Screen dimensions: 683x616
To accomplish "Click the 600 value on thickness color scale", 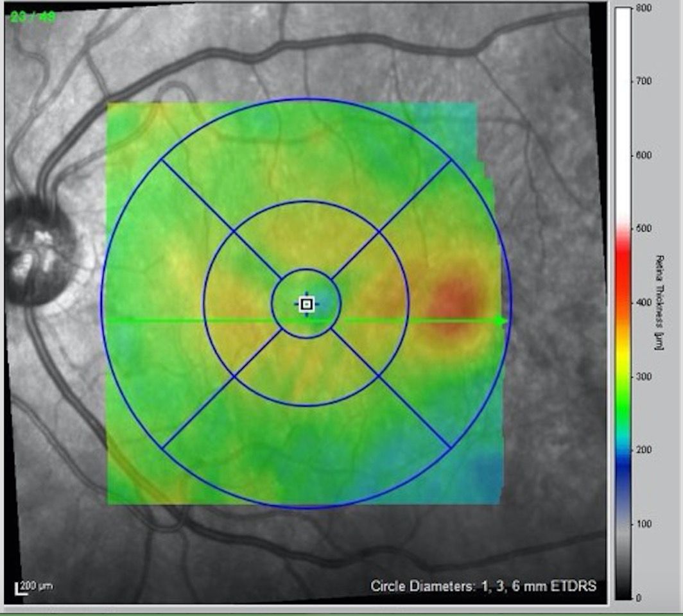I will pyautogui.click(x=643, y=155).
